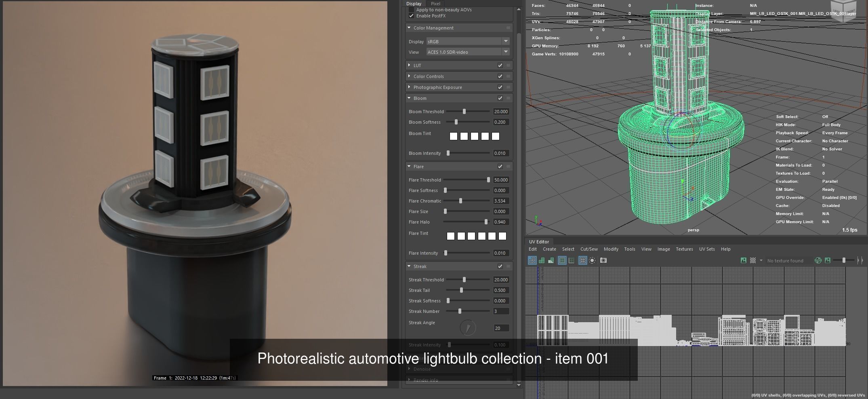The image size is (868, 399).
Task: Click the Streak section drag handle icon
Action: coord(508,266)
